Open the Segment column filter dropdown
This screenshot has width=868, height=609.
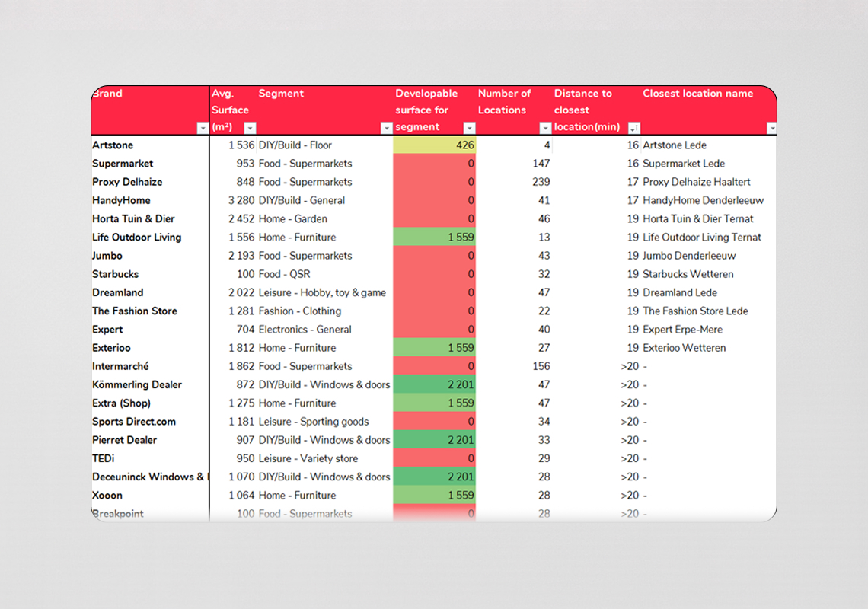385,129
